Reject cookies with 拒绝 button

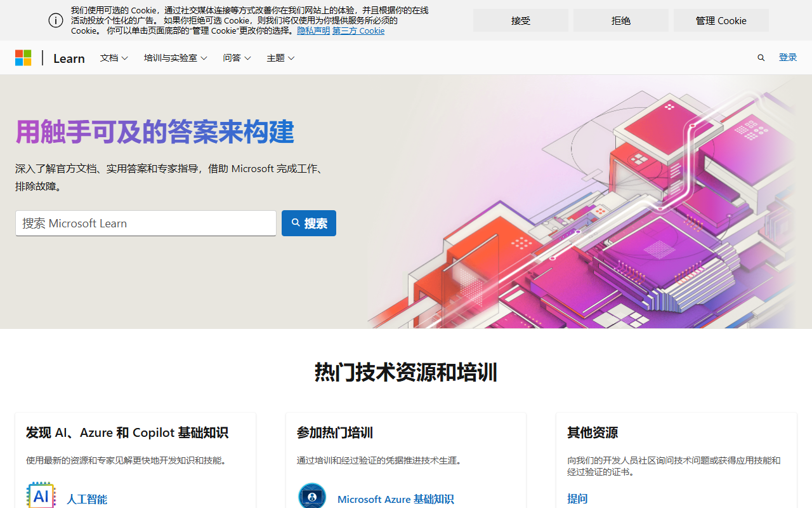(621, 20)
